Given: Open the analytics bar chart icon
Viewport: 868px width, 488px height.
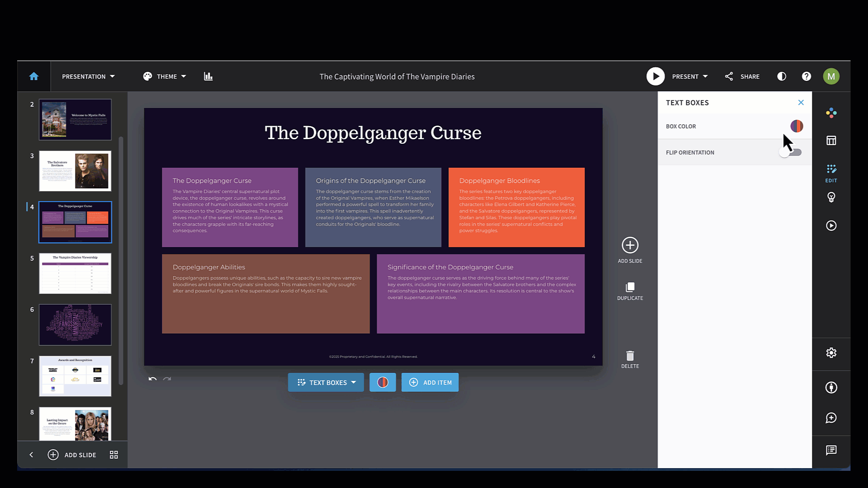Looking at the screenshot, I should point(208,76).
